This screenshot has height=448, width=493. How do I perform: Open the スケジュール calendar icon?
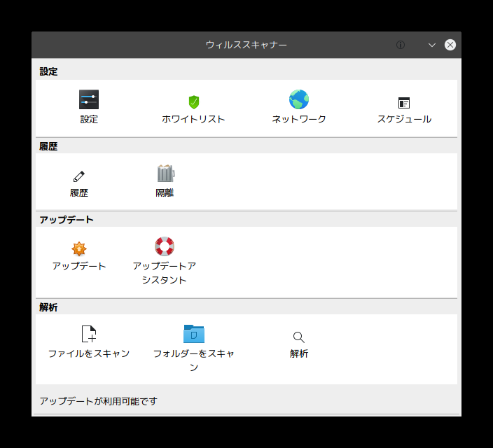[404, 103]
